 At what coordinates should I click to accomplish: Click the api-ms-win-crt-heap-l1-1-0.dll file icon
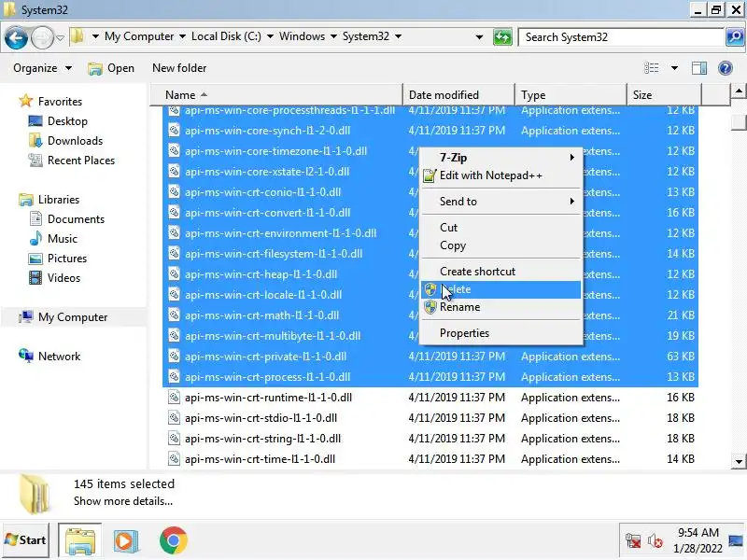175,274
